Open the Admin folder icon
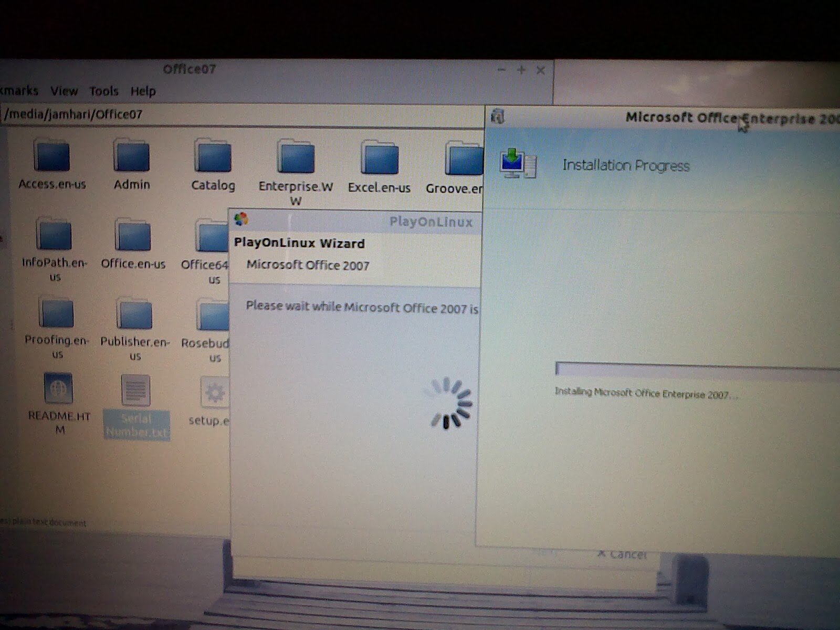This screenshot has width=840, height=630. coord(131,155)
